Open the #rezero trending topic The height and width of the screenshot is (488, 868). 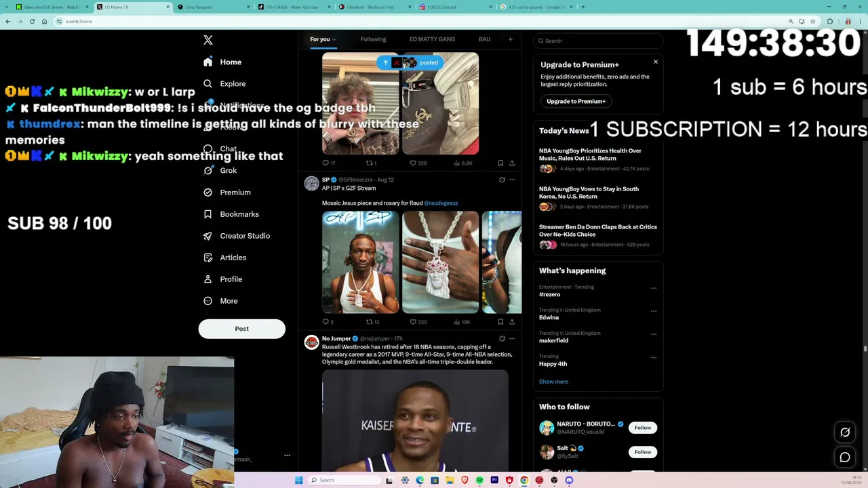pos(550,295)
